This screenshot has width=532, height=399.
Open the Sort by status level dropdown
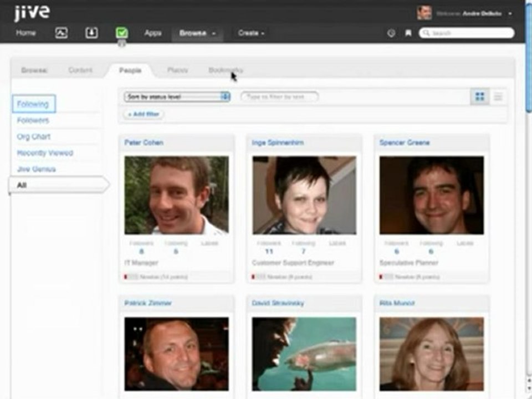(177, 96)
